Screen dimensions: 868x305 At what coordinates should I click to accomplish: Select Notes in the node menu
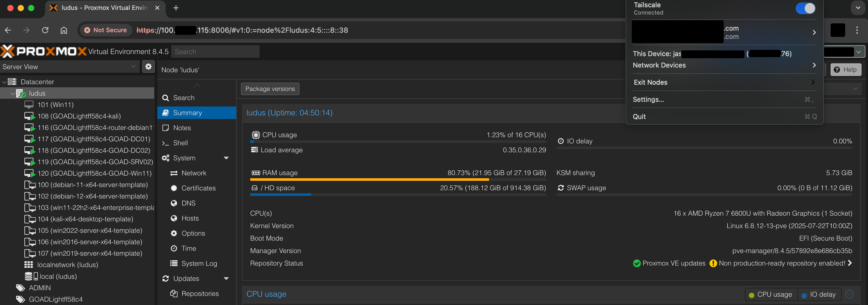point(182,128)
